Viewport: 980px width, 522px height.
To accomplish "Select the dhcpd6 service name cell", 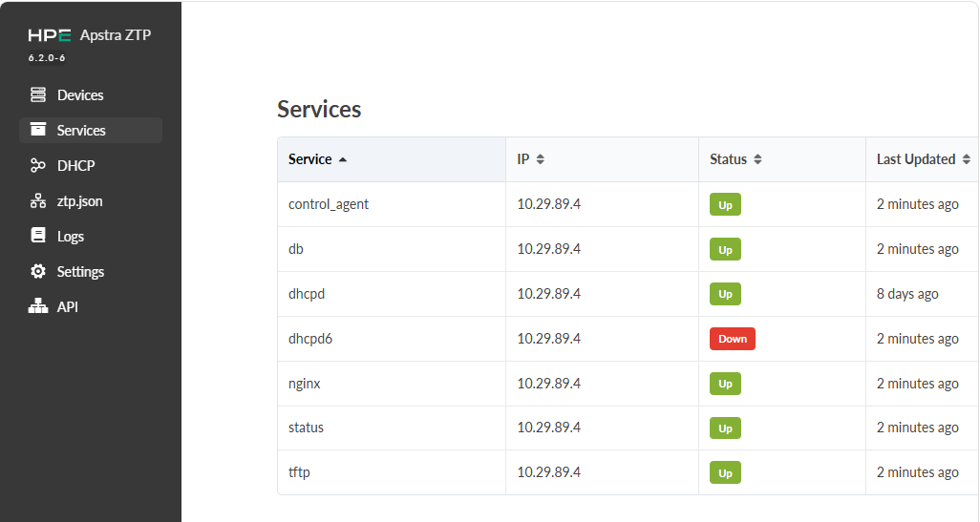I will click(x=392, y=339).
